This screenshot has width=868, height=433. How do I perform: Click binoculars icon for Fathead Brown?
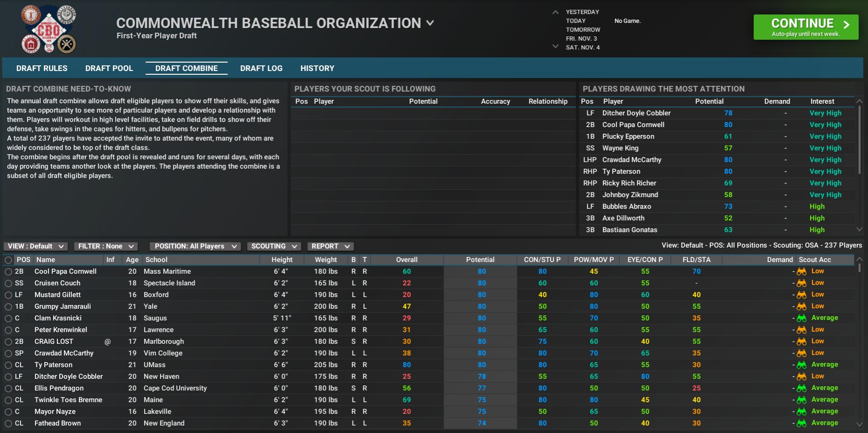coord(801,423)
